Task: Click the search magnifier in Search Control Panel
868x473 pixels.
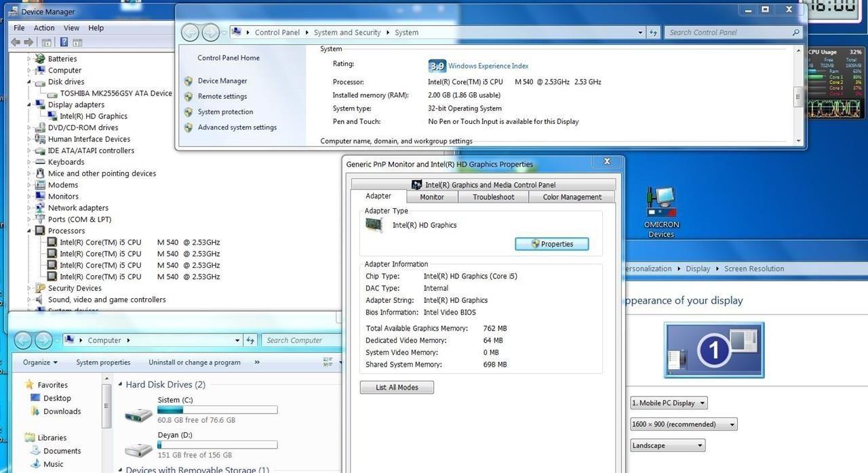Action: tap(796, 33)
